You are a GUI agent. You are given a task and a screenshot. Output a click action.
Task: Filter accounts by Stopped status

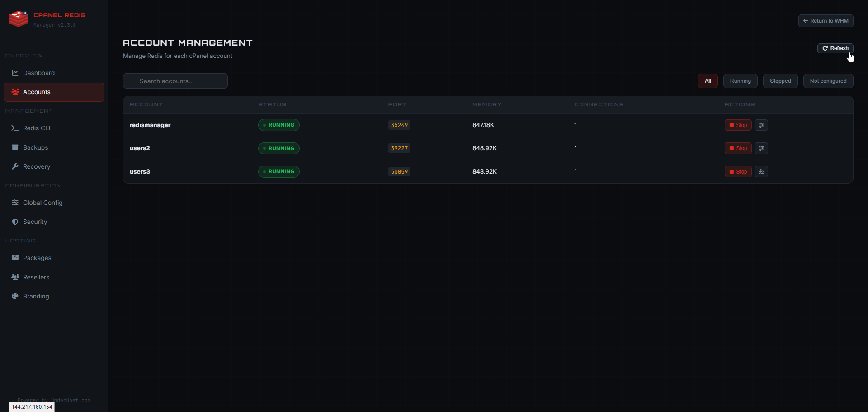tap(780, 81)
